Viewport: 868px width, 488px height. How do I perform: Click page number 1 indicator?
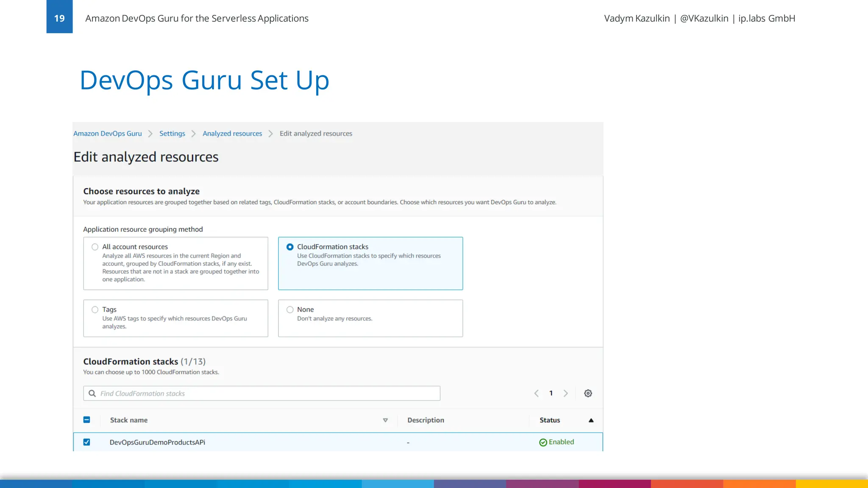551,393
